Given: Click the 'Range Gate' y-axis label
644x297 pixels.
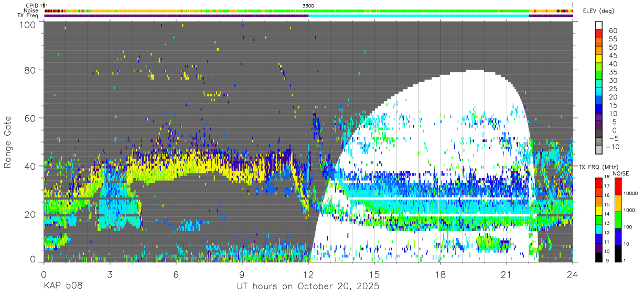Looking at the screenshot, I should tap(8, 142).
